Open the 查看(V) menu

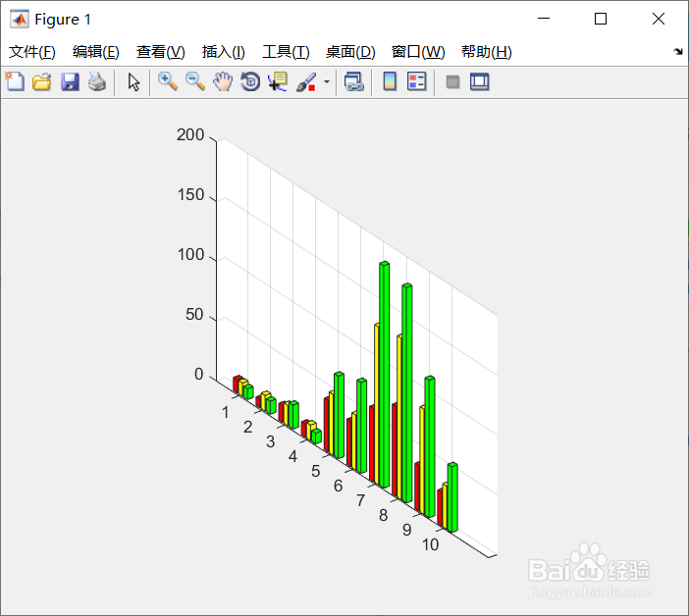pos(160,52)
